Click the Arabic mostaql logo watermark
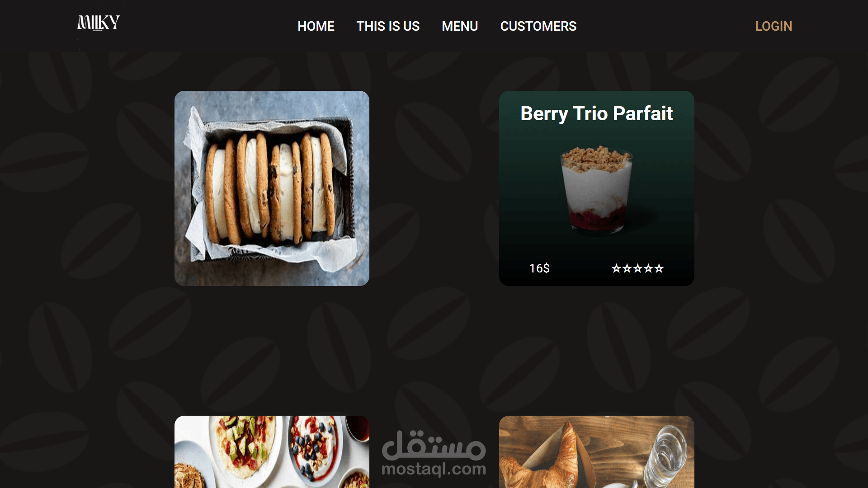Viewport: 868px width, 488px height. (434, 445)
